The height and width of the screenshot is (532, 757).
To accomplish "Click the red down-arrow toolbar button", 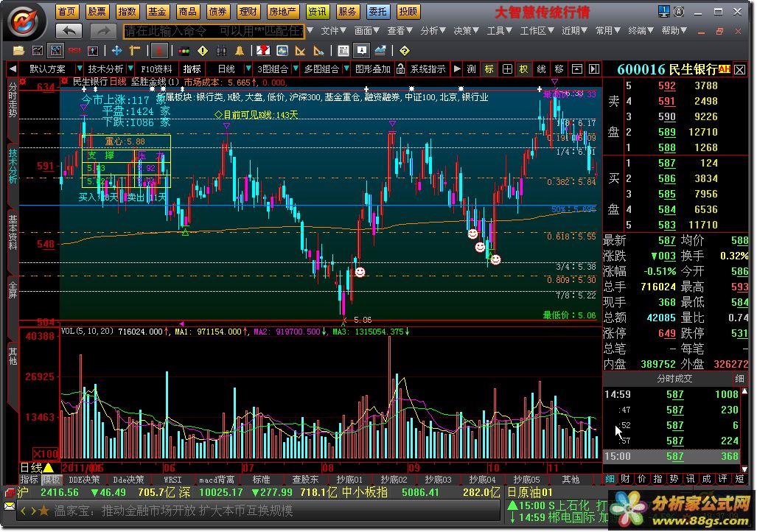I will (x=159, y=51).
